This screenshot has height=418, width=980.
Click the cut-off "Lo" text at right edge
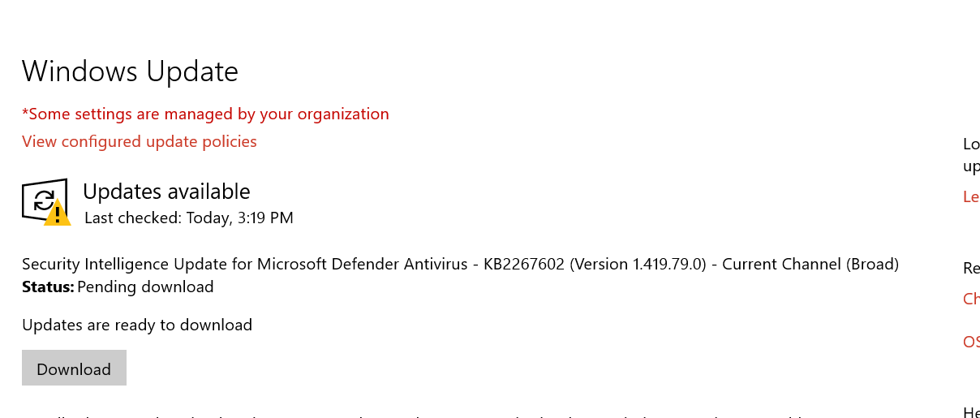coord(971,144)
